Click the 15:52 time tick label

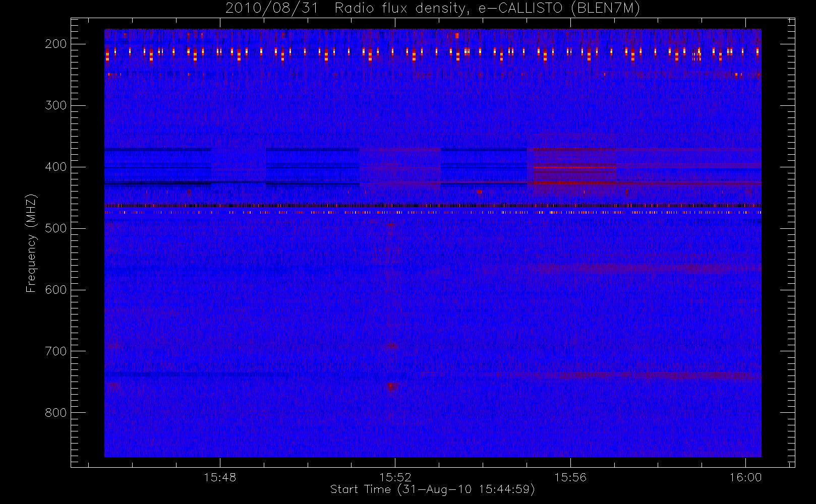click(395, 477)
